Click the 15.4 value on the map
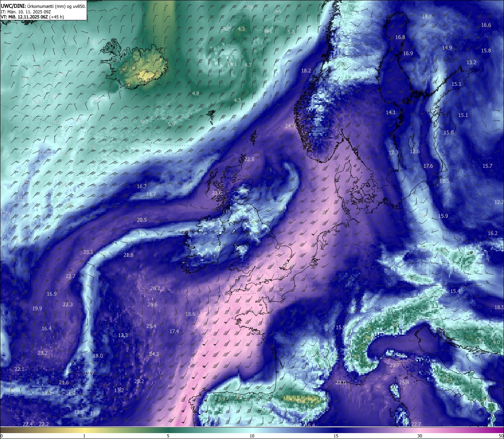The height and width of the screenshot is (439, 504). (x=455, y=291)
